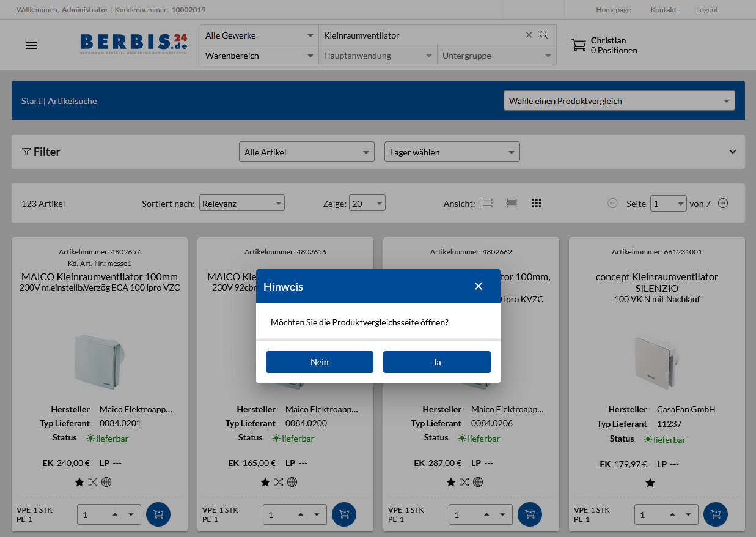Open the Alle Artikel filter dropdown
This screenshot has height=537, width=756.
point(306,152)
